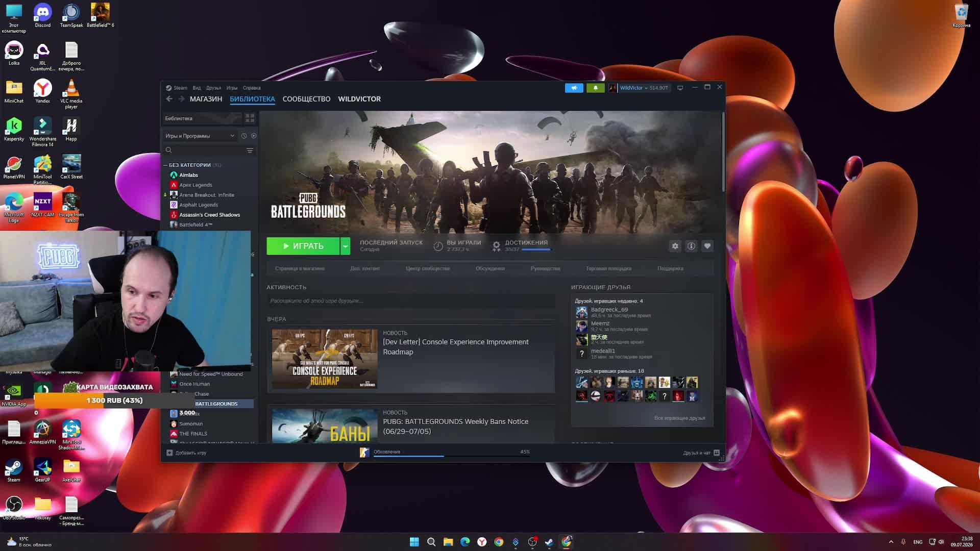The width and height of the screenshot is (980, 551).
Task: Switch library to grid view icon
Action: (250, 118)
